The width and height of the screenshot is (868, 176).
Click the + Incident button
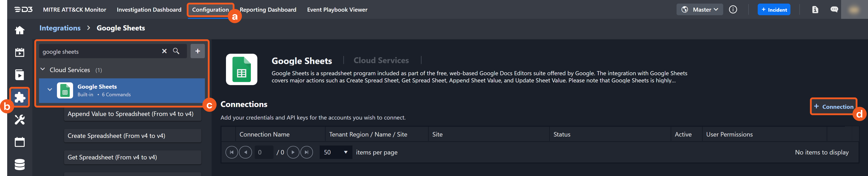coord(774,10)
